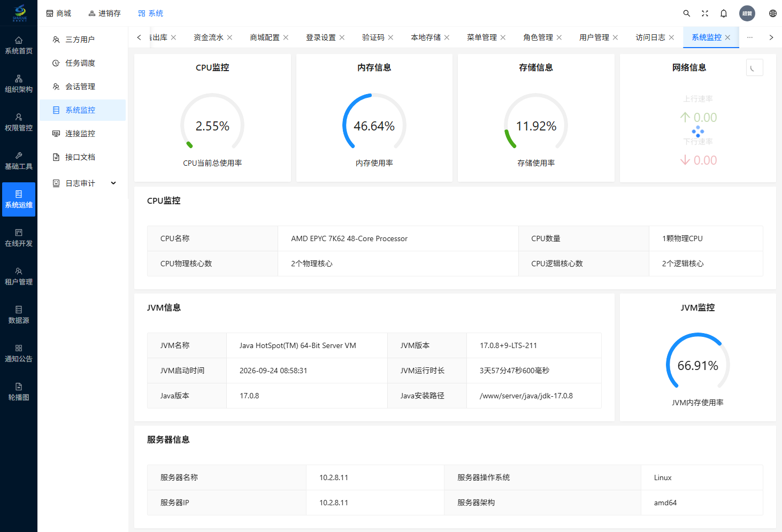Open 组织架构 sidebar section
The width and height of the screenshot is (782, 532).
click(x=19, y=84)
